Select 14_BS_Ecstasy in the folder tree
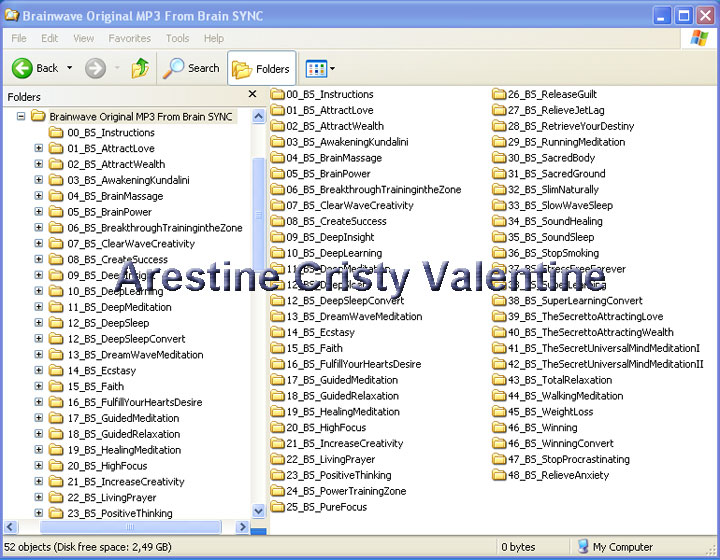The height and width of the screenshot is (560, 720). [101, 370]
